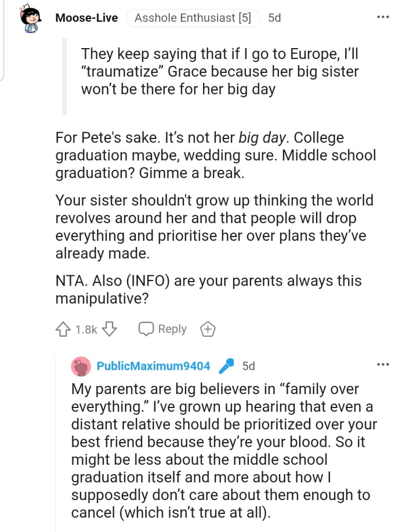Click PublicMaximum9404's profile avatar
The height and width of the screenshot is (532, 406).
pyautogui.click(x=81, y=366)
